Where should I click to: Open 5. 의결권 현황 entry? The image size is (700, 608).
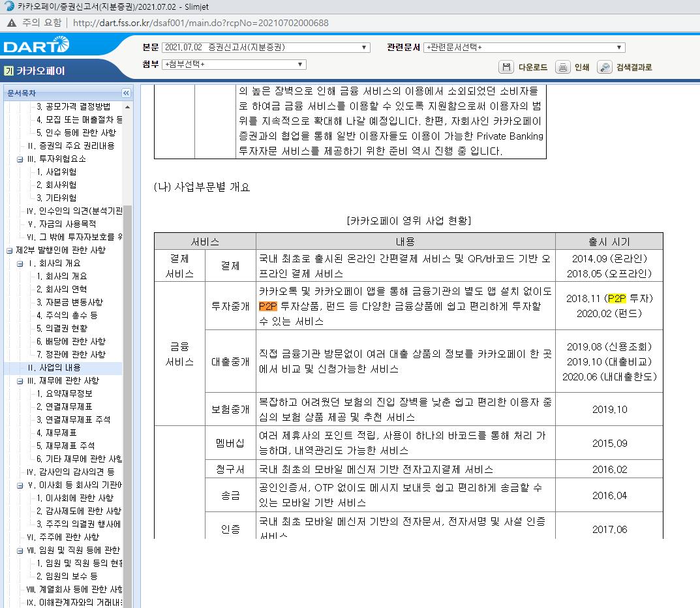coord(61,328)
